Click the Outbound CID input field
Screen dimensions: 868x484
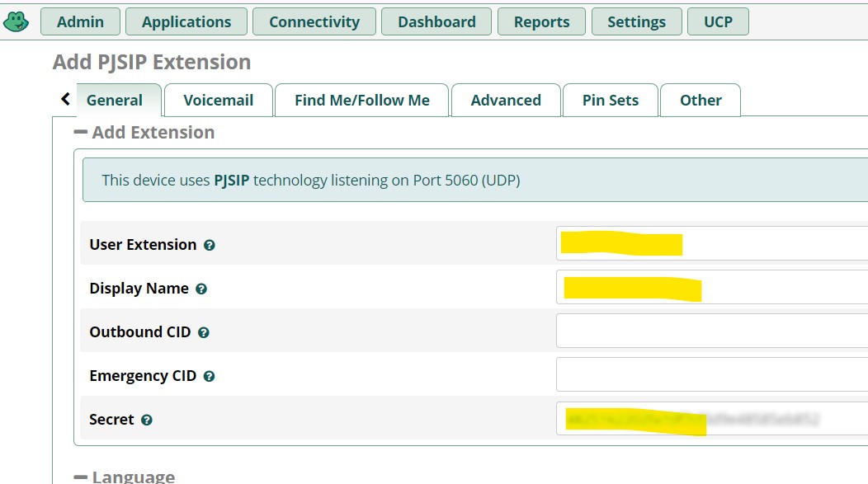tap(711, 331)
